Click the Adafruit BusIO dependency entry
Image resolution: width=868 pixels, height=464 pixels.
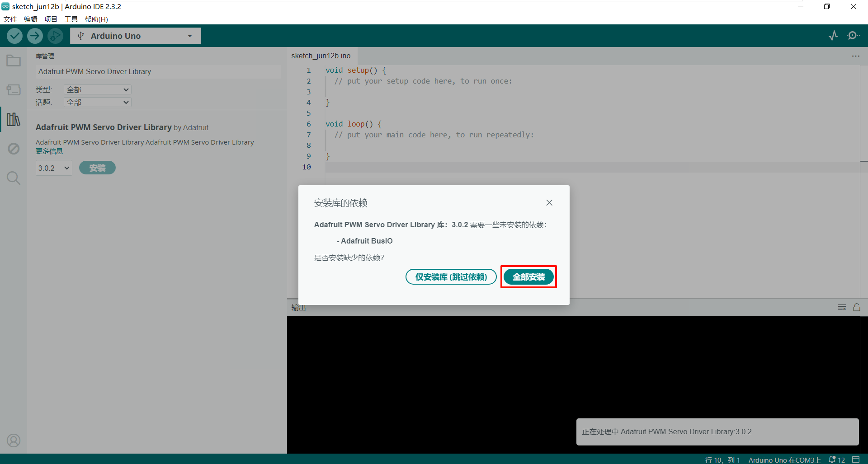[x=365, y=241]
